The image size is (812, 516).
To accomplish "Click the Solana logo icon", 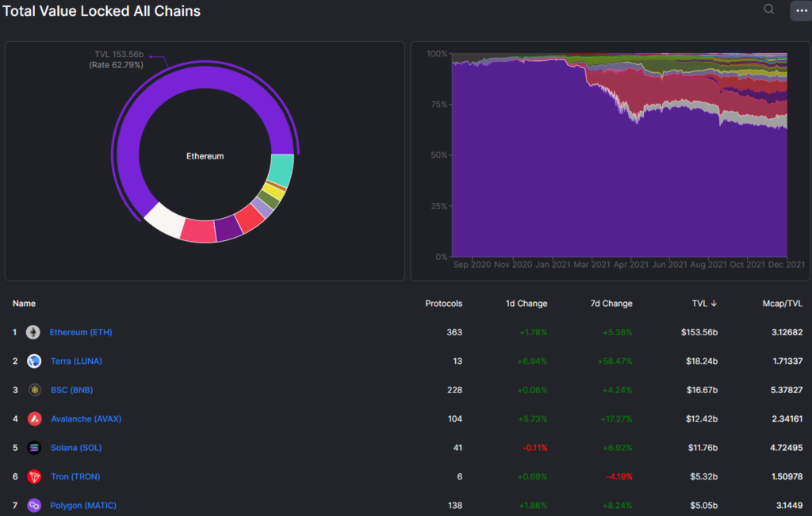I will click(34, 448).
